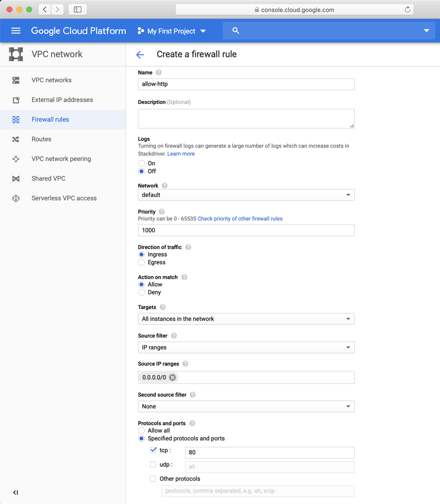Open Check priority of other firewall rules link

coord(240,219)
